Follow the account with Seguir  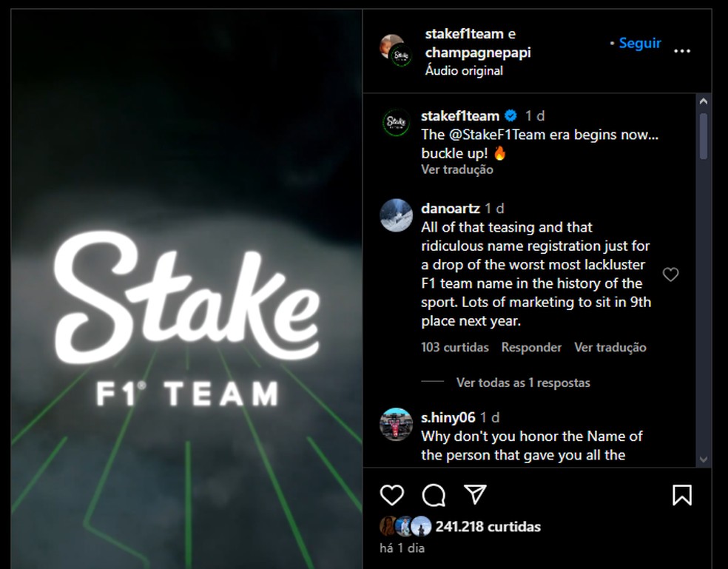point(640,43)
